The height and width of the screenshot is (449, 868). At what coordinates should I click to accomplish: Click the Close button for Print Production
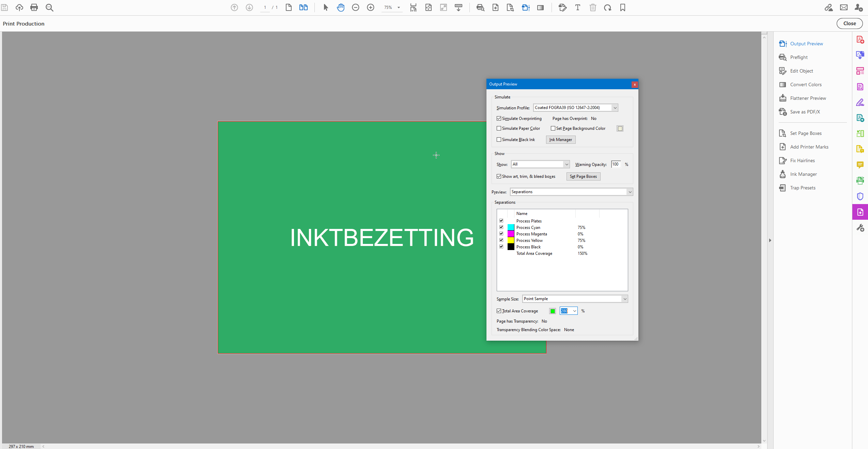[x=850, y=24]
